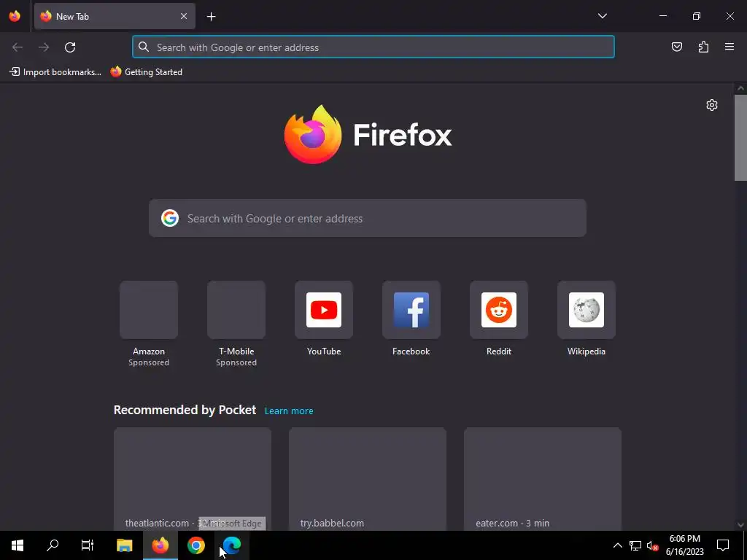Viewport: 747px width, 560px height.
Task: Open the Windows Start menu
Action: [x=18, y=545]
